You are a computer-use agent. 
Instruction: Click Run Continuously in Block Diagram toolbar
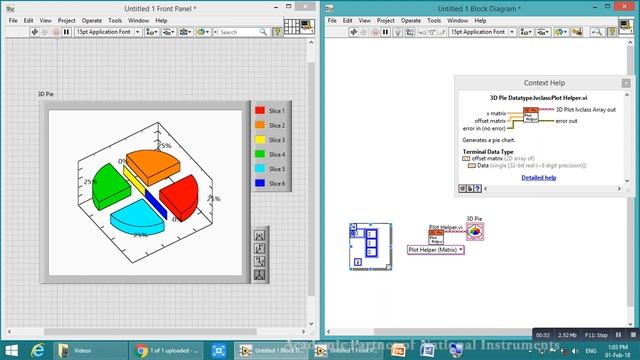tap(364, 32)
